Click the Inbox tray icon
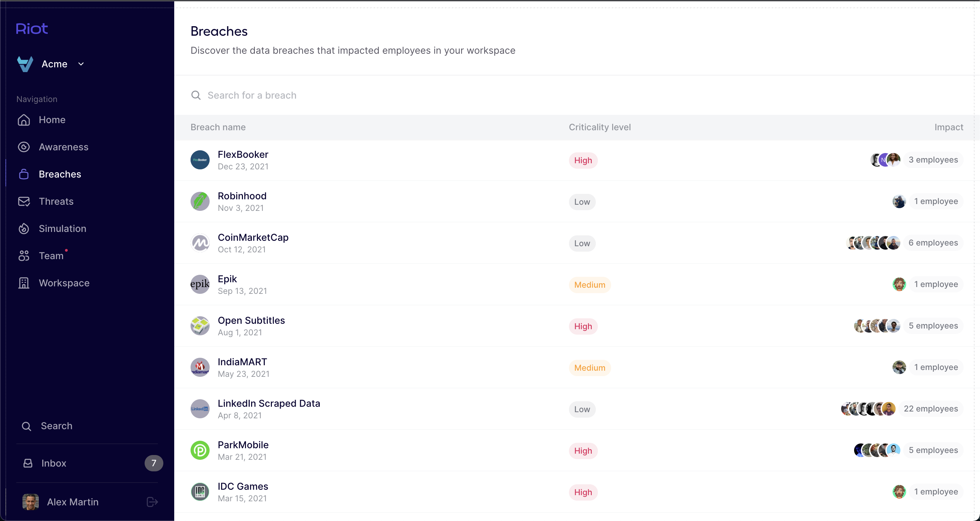The height and width of the screenshot is (521, 980). coord(28,463)
